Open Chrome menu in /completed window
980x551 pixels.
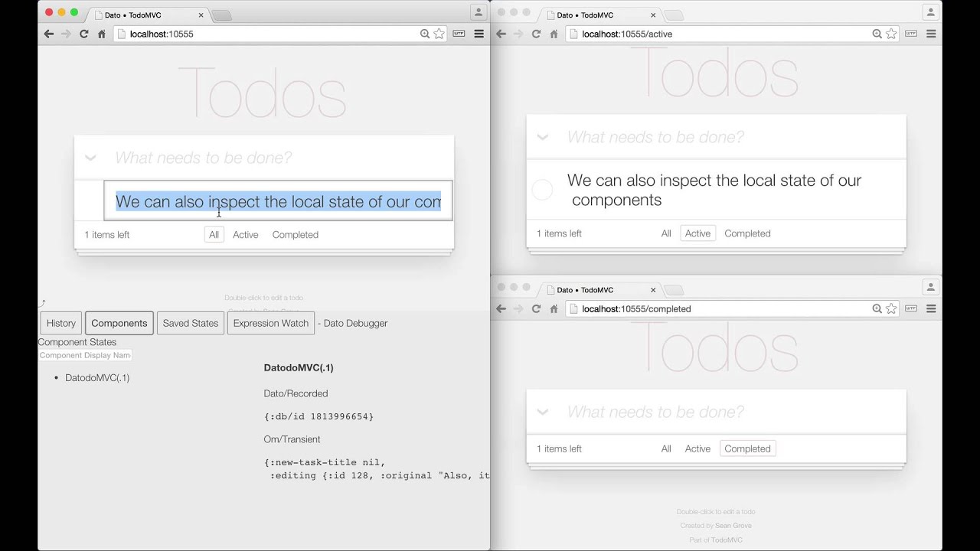[x=931, y=308]
